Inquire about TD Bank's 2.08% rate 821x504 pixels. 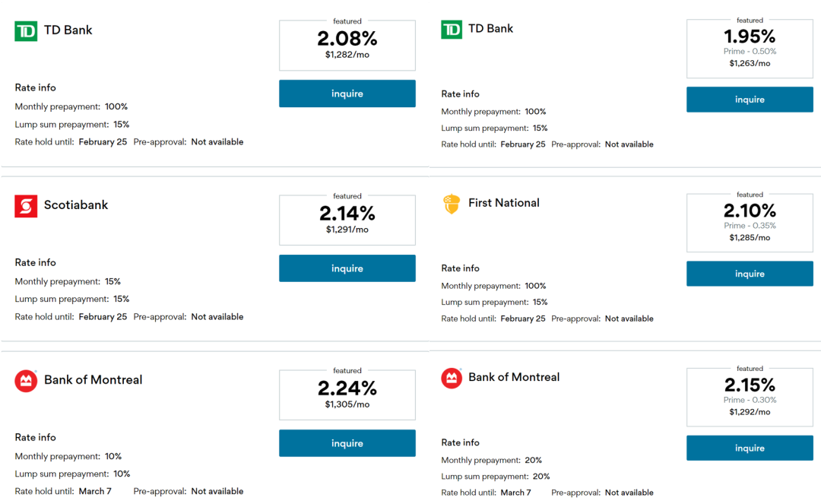[347, 94]
